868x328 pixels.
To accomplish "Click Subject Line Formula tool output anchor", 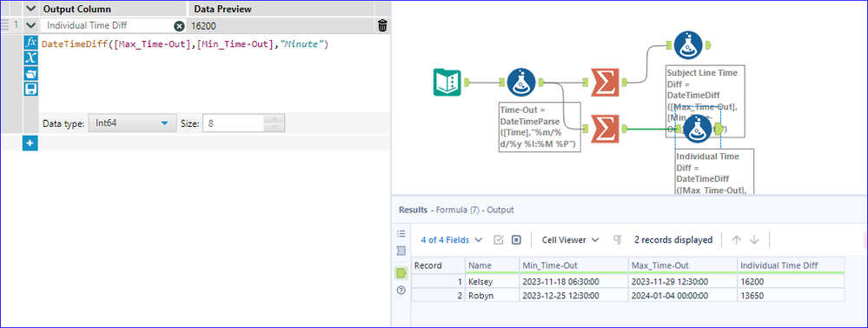I will coord(709,45).
